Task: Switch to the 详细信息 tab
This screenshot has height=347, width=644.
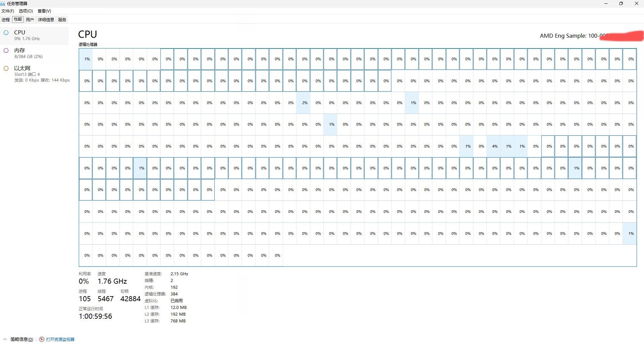Action: [x=46, y=20]
